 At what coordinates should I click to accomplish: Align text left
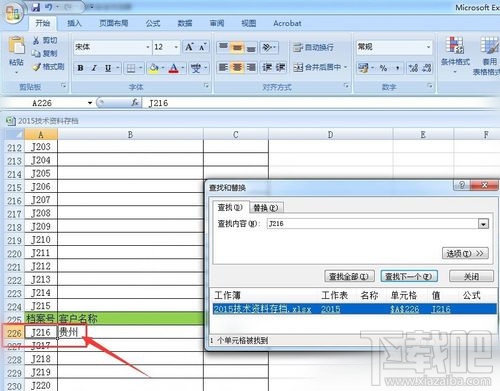[223, 68]
